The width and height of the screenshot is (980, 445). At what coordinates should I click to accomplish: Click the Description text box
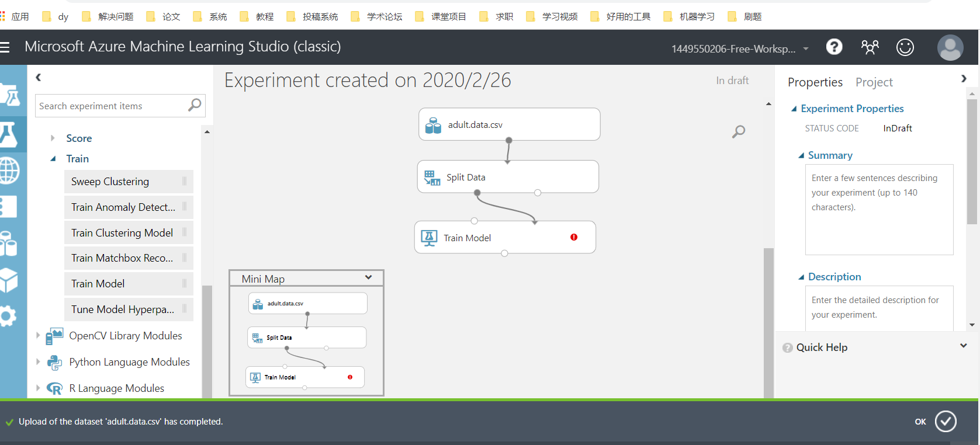879,308
